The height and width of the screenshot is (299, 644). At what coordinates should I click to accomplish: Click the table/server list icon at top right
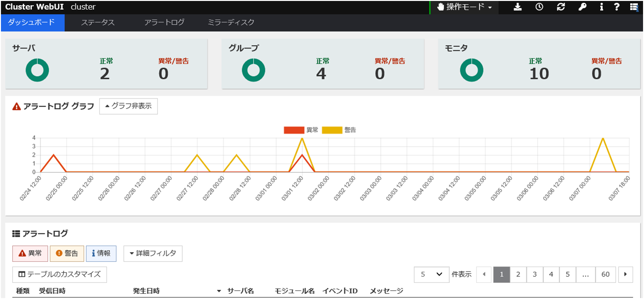coord(634,7)
